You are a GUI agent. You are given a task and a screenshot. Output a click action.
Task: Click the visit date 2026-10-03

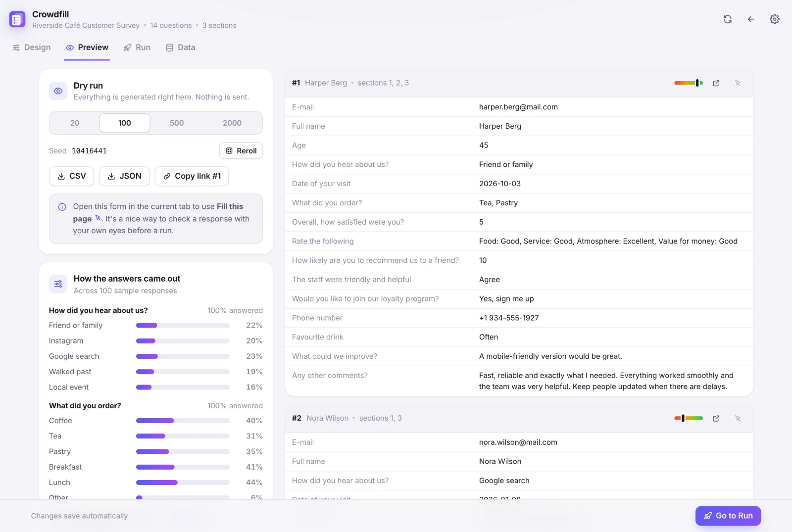(500, 184)
